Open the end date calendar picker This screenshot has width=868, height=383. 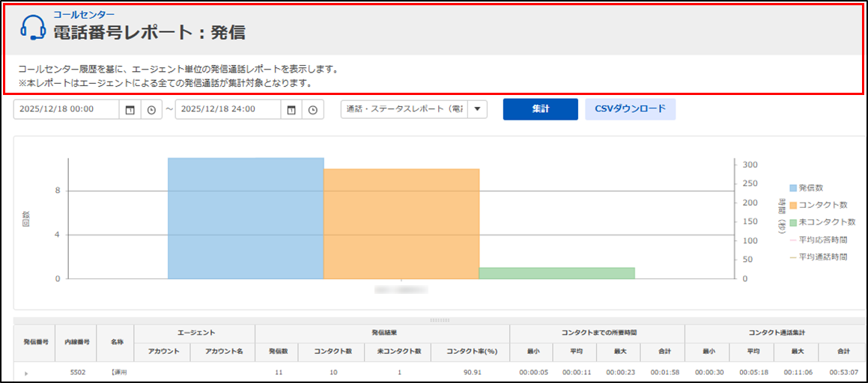(x=291, y=109)
